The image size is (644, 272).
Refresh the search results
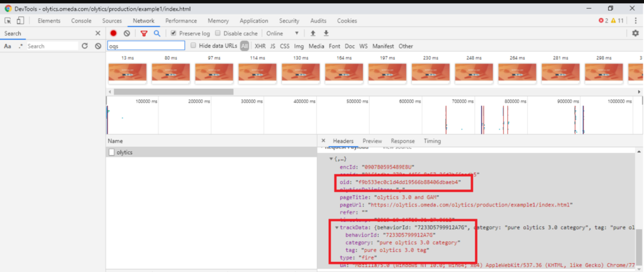pyautogui.click(x=84, y=46)
